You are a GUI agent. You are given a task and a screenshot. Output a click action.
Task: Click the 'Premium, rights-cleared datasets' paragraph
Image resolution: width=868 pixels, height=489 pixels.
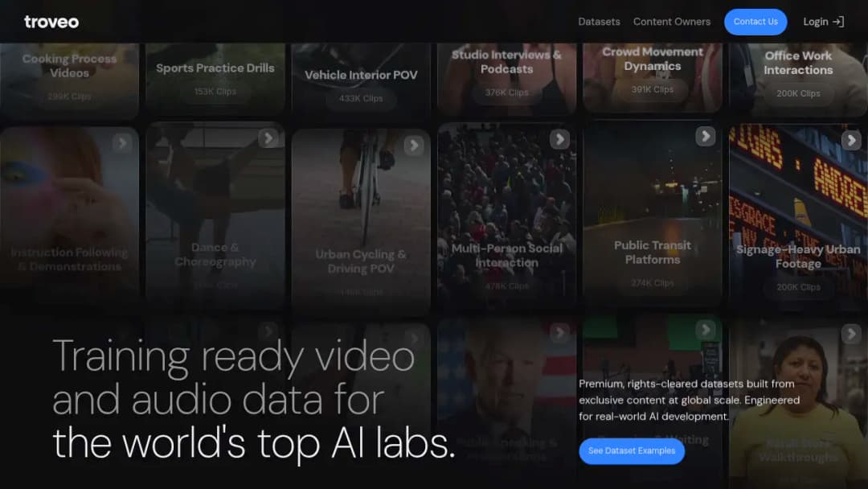point(690,400)
